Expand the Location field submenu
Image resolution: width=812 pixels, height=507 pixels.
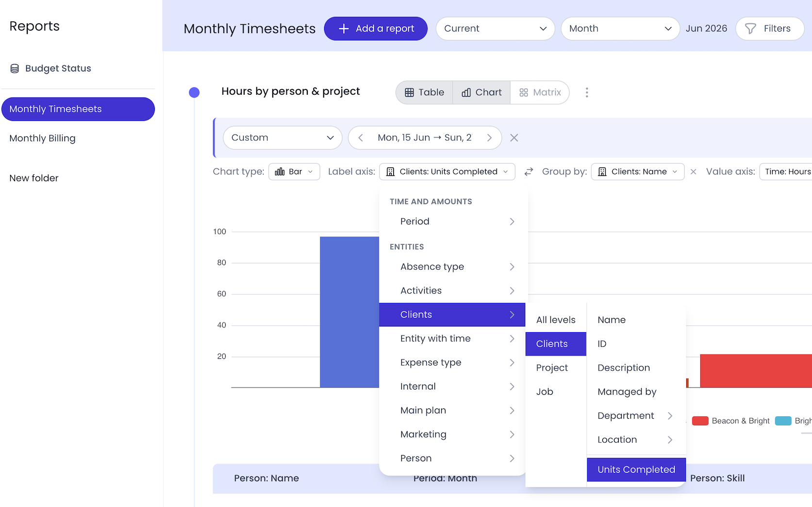tap(636, 439)
